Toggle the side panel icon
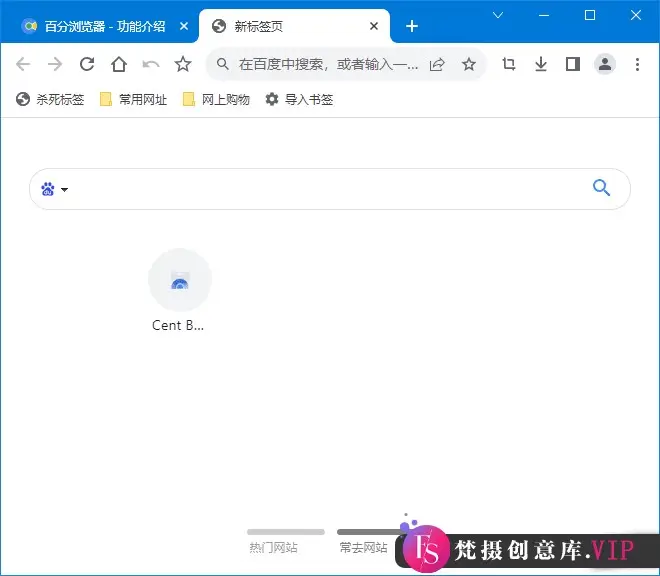Viewport: 660px width, 576px height. [573, 64]
